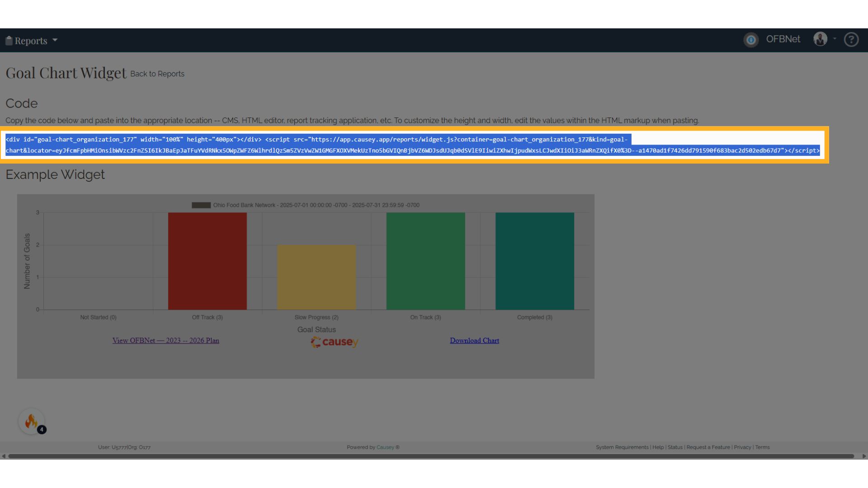Click the Goal Chart Widget page title

(66, 73)
